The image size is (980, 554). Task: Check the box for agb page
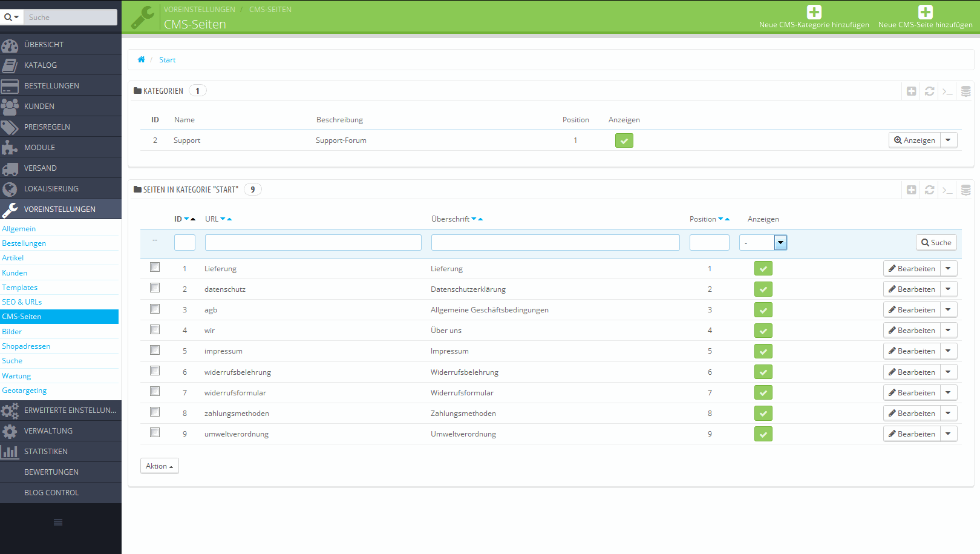(x=155, y=309)
